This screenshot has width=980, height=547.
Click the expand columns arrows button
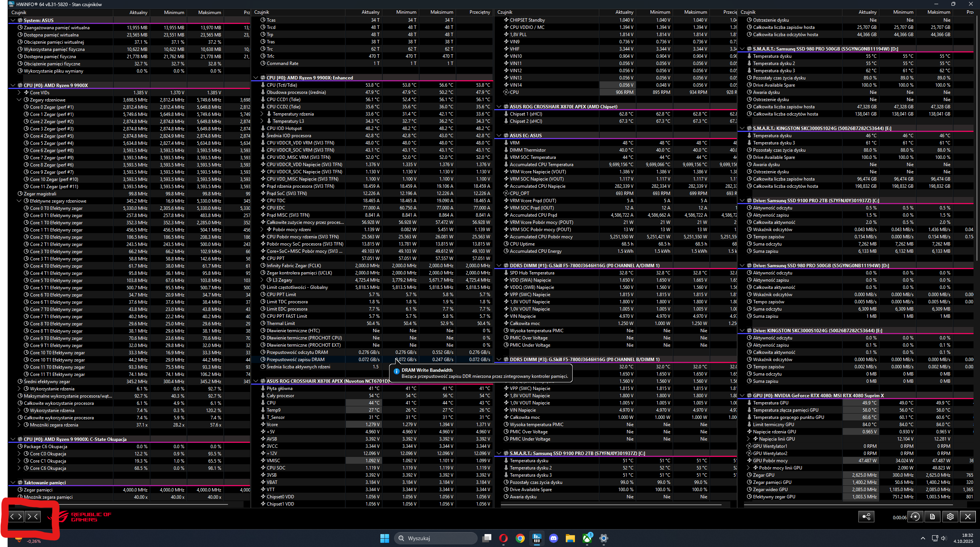click(16, 517)
